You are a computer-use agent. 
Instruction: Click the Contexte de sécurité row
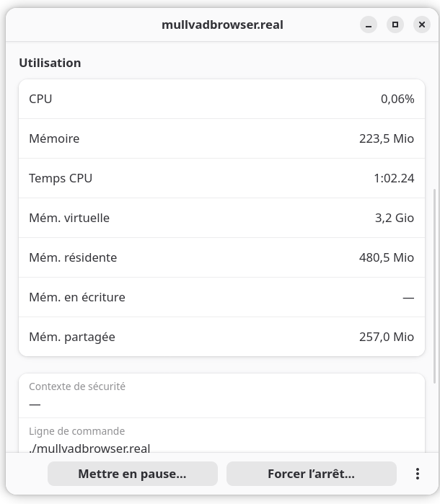221,395
